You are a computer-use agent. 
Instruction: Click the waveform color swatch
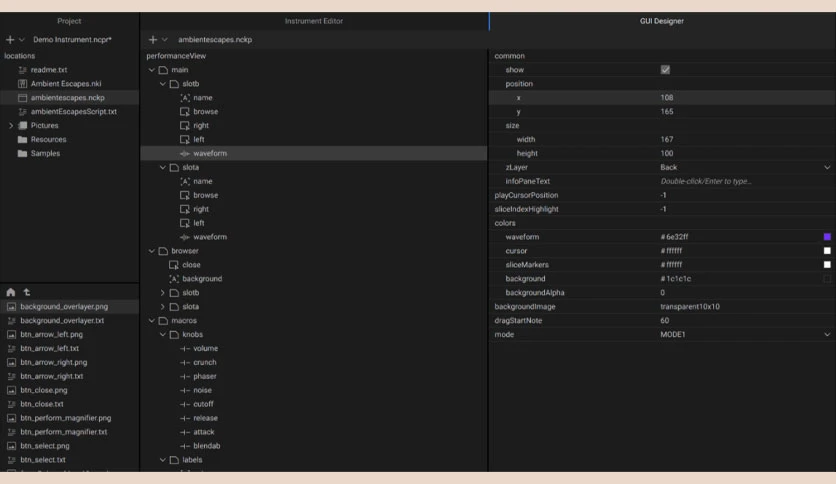[x=827, y=237]
